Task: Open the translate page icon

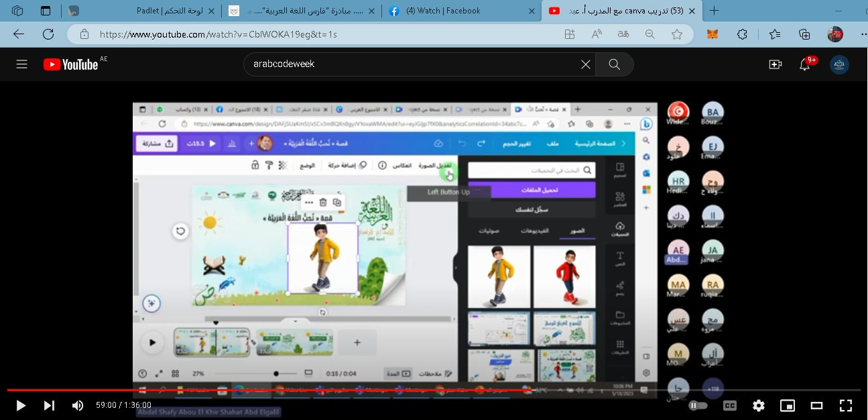Action: (623, 34)
